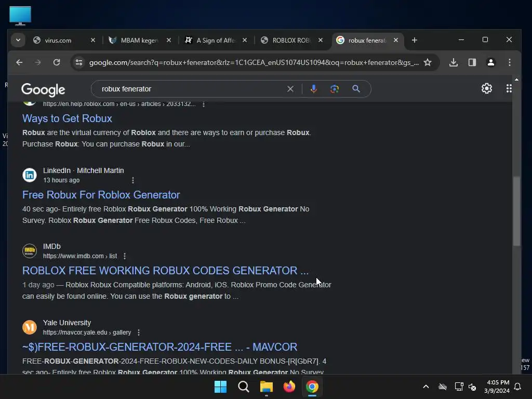The image size is (532, 399).
Task: Open Free Robux For Roblox Generator result
Action: click(101, 195)
